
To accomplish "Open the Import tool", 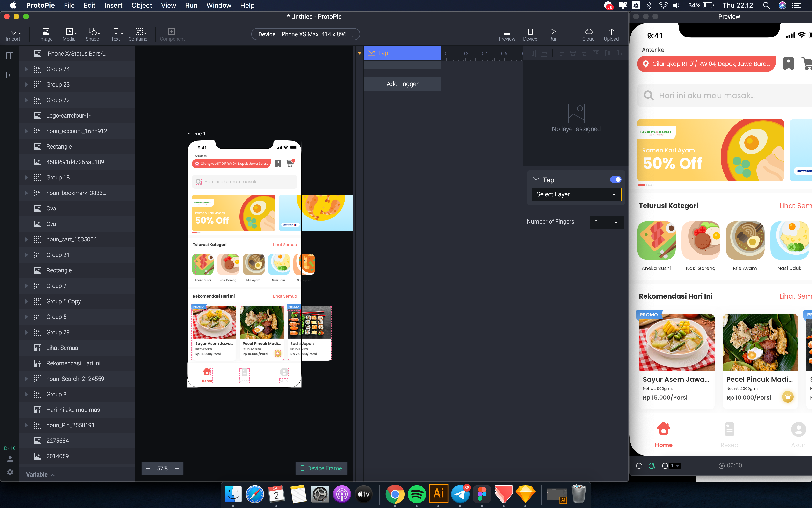I will [x=13, y=34].
